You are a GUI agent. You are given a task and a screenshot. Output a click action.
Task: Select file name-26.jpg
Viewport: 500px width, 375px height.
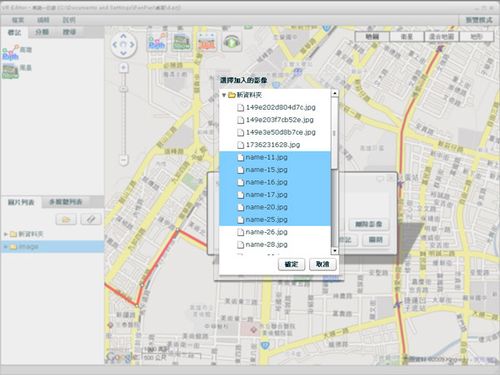(275, 232)
